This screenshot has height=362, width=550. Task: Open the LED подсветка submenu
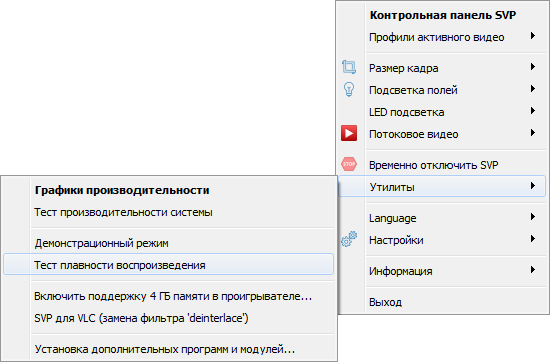coord(442,112)
